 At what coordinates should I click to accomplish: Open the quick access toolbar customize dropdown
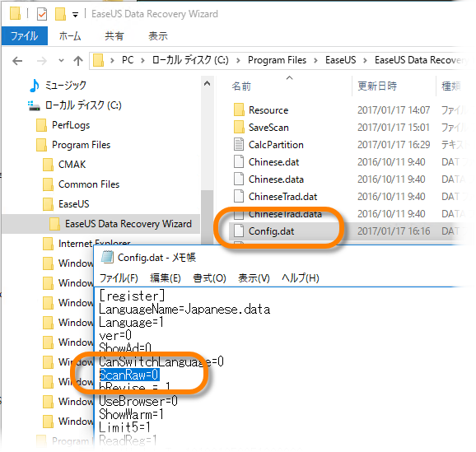click(75, 14)
